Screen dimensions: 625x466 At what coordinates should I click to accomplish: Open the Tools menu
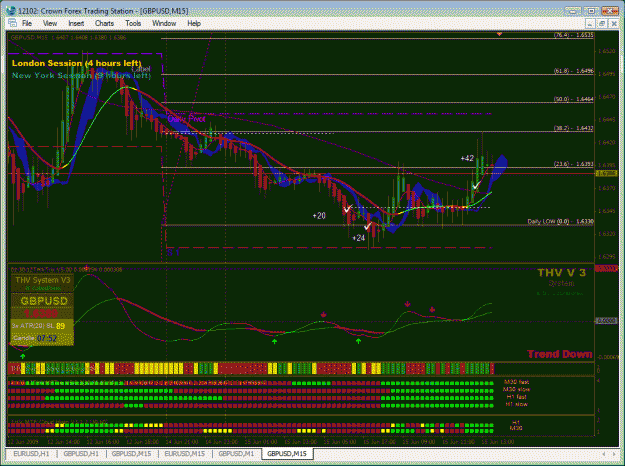tap(133, 24)
